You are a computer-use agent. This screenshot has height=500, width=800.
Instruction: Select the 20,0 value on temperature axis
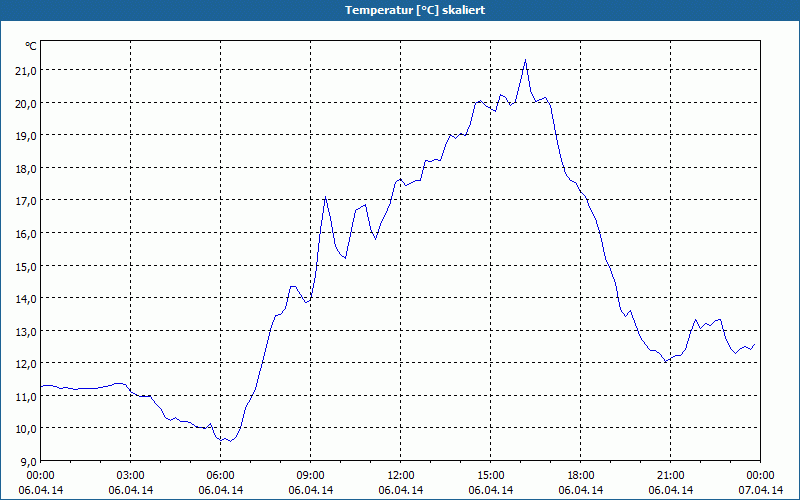click(x=26, y=104)
